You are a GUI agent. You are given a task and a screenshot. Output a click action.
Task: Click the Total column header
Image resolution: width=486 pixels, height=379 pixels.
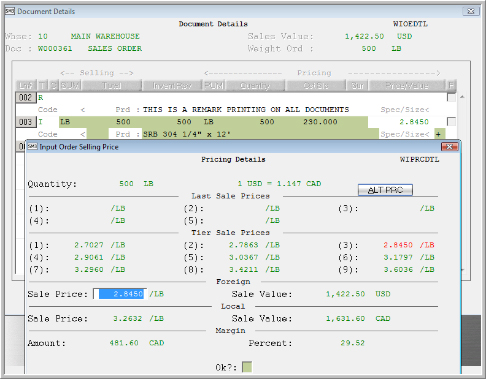112,86
